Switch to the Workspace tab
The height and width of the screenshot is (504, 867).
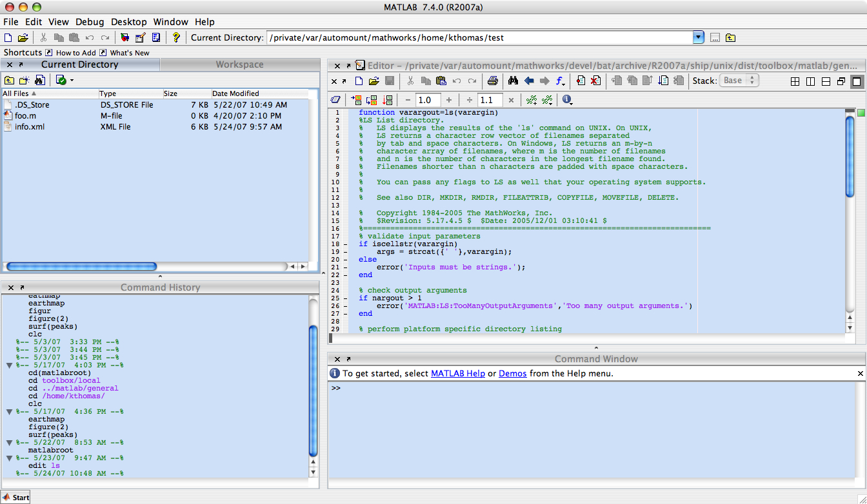(239, 64)
